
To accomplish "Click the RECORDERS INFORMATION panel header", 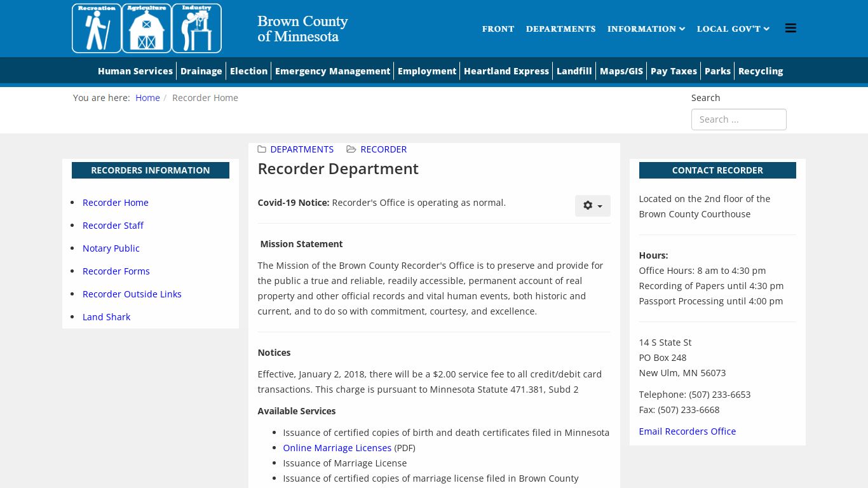I will [x=151, y=170].
